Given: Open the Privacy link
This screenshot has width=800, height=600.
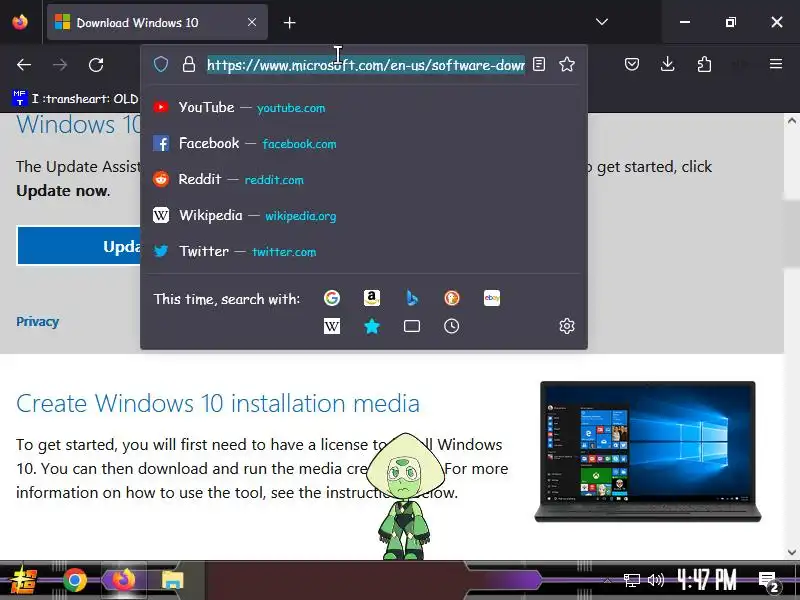Looking at the screenshot, I should pos(37,321).
